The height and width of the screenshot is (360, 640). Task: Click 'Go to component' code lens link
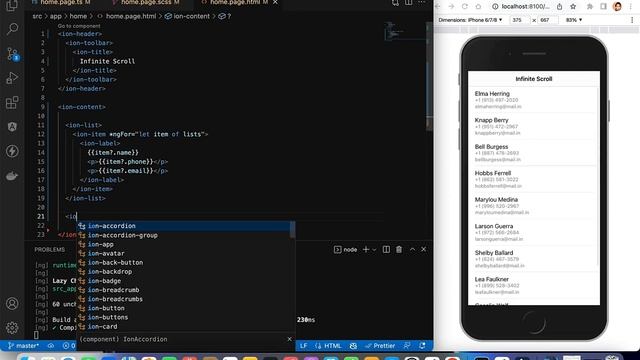(79, 26)
